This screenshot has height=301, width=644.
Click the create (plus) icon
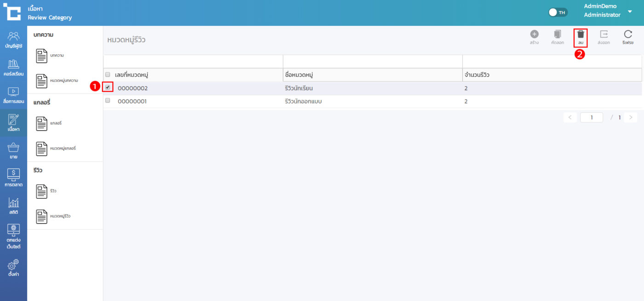click(x=534, y=35)
